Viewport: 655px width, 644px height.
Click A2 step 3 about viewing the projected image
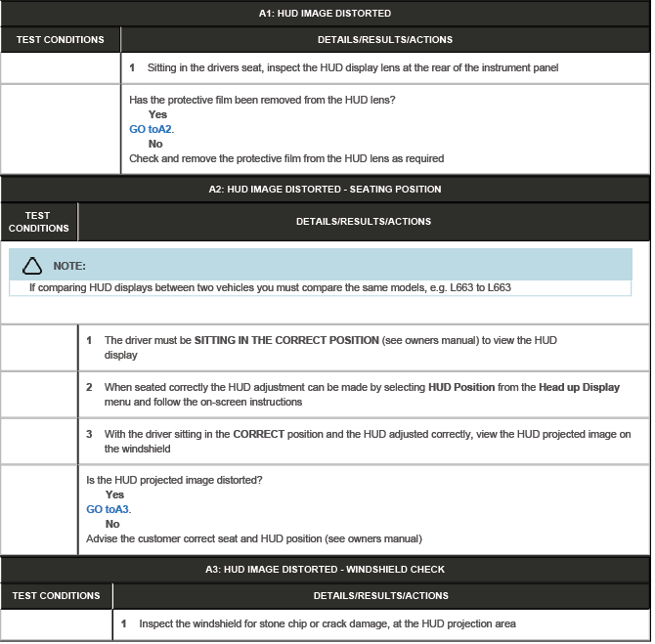click(x=367, y=441)
